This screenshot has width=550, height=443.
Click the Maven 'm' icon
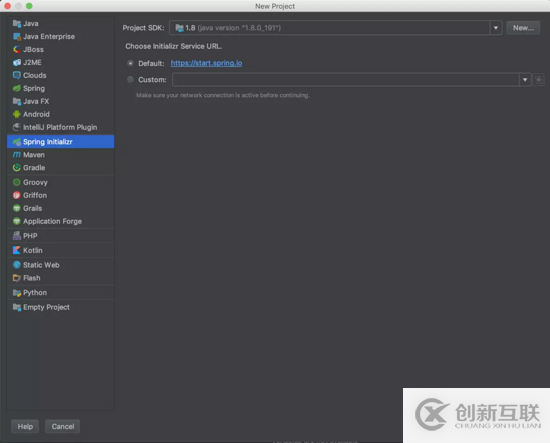pyautogui.click(x=16, y=155)
